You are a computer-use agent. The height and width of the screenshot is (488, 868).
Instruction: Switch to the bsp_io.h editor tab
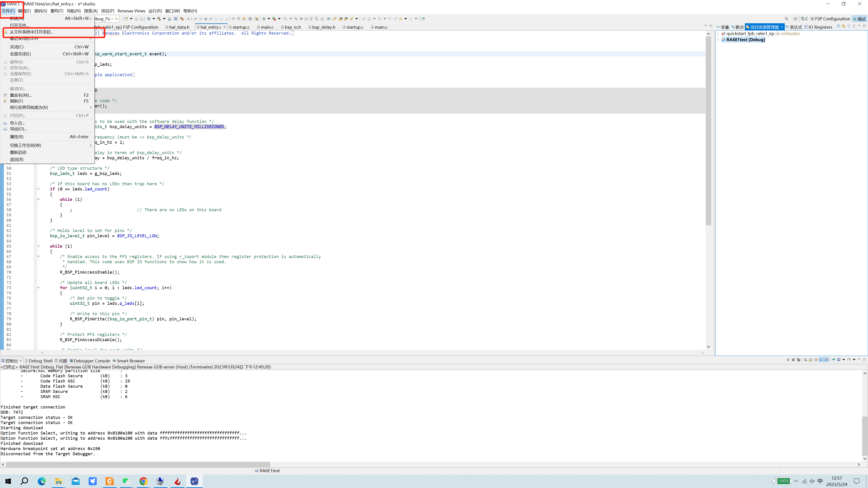(x=291, y=27)
